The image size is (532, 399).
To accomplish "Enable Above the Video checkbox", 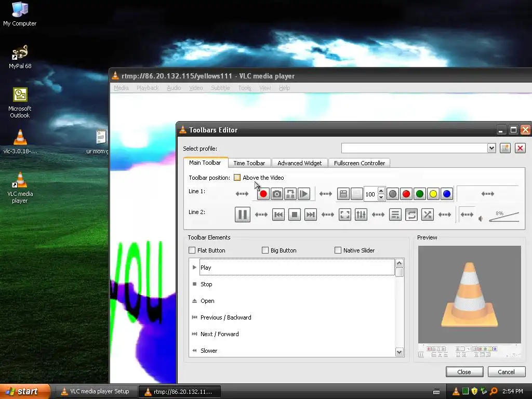I will coord(237,178).
